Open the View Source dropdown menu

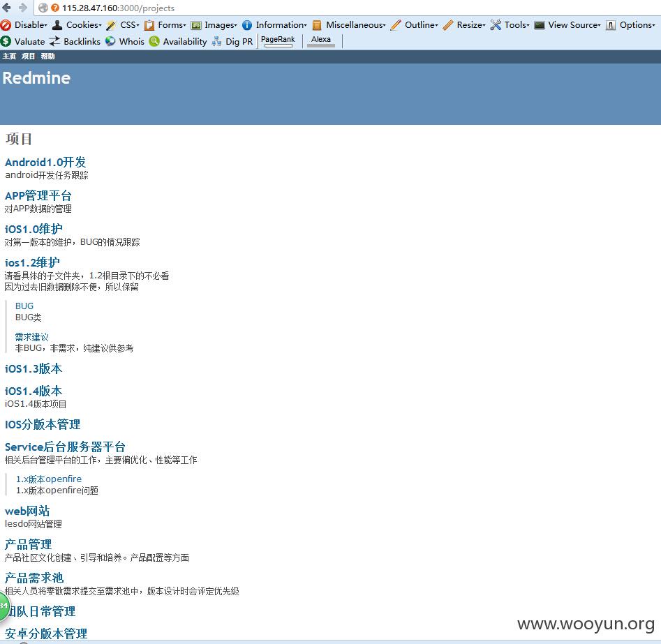coord(574,25)
